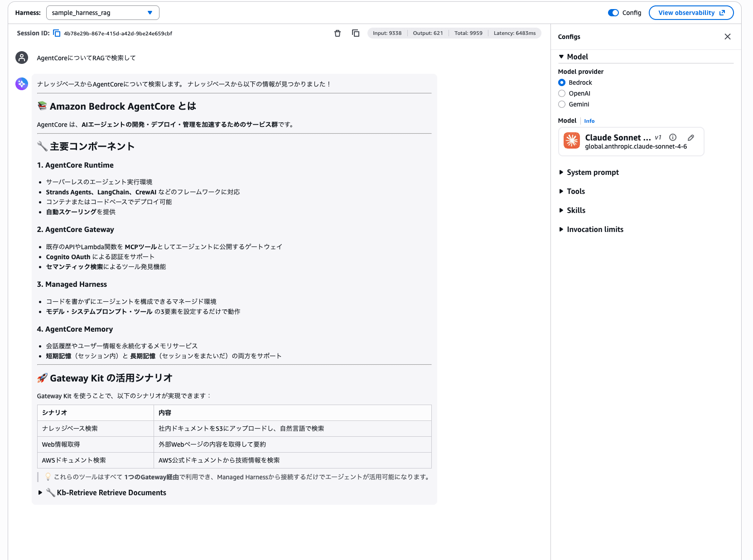Click external link icon in View observability

tap(722, 13)
